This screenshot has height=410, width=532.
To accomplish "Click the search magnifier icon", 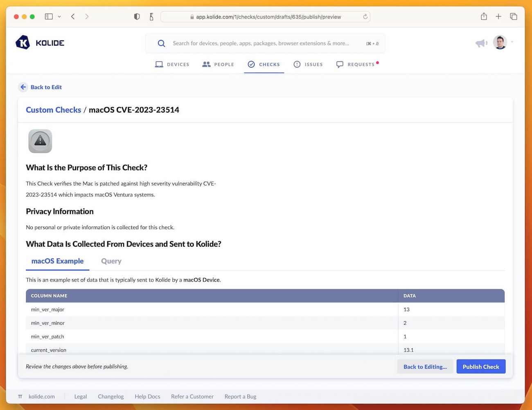I will 161,43.
